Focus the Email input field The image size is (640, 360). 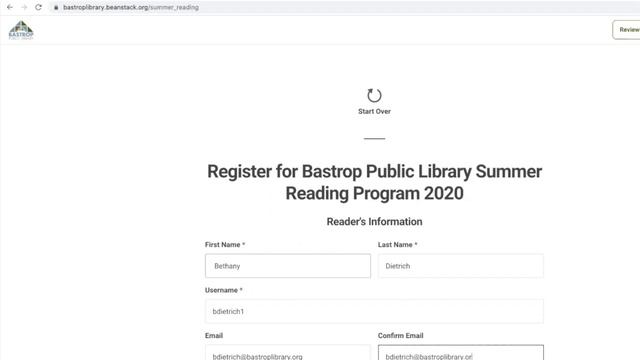(288, 353)
